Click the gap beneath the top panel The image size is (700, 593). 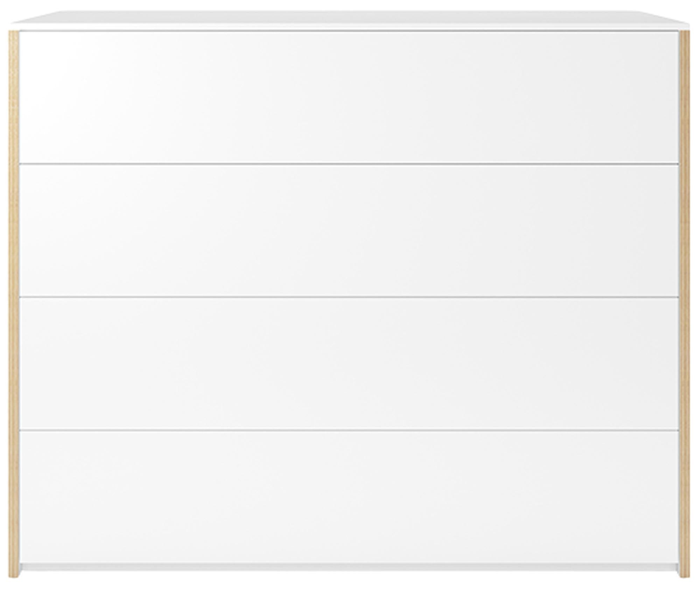click(350, 31)
